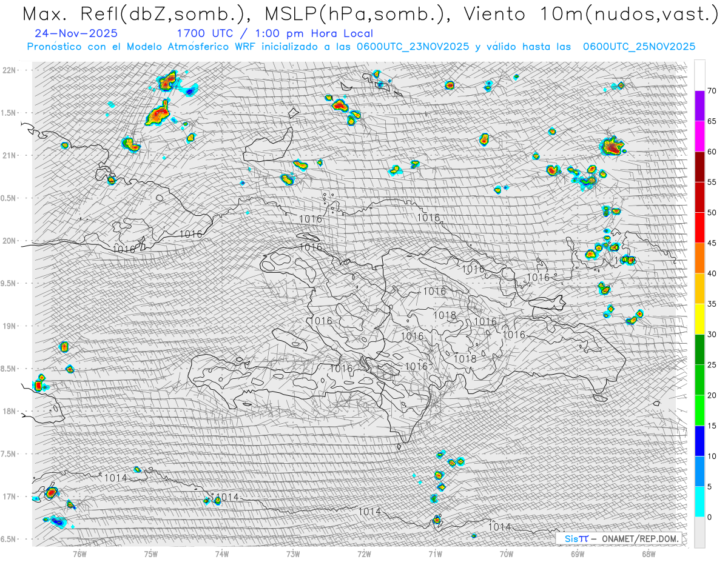728x562 pixels.
Task: Select the magenta color bar segment
Action: [x=699, y=136]
